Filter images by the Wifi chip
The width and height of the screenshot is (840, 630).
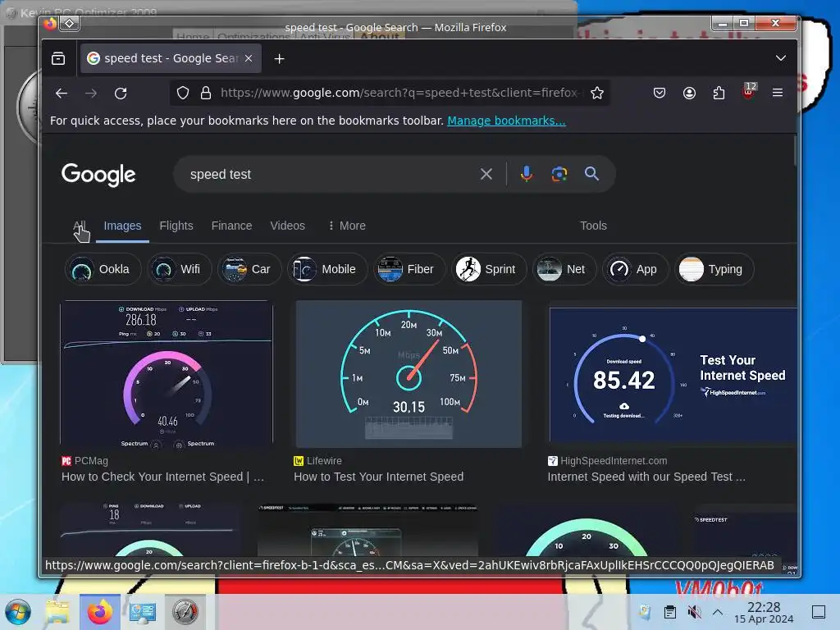click(180, 269)
